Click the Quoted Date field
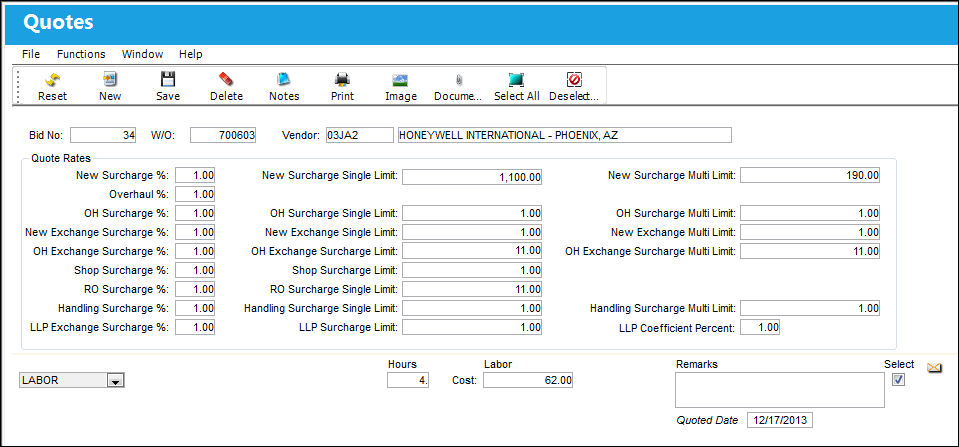 point(780,421)
